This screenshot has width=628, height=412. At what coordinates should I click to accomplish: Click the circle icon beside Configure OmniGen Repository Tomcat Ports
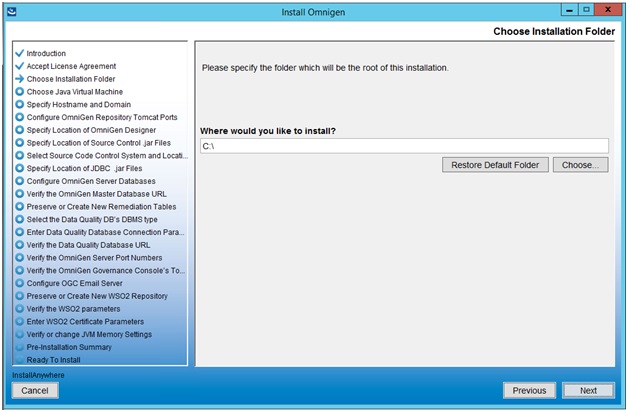[x=19, y=117]
